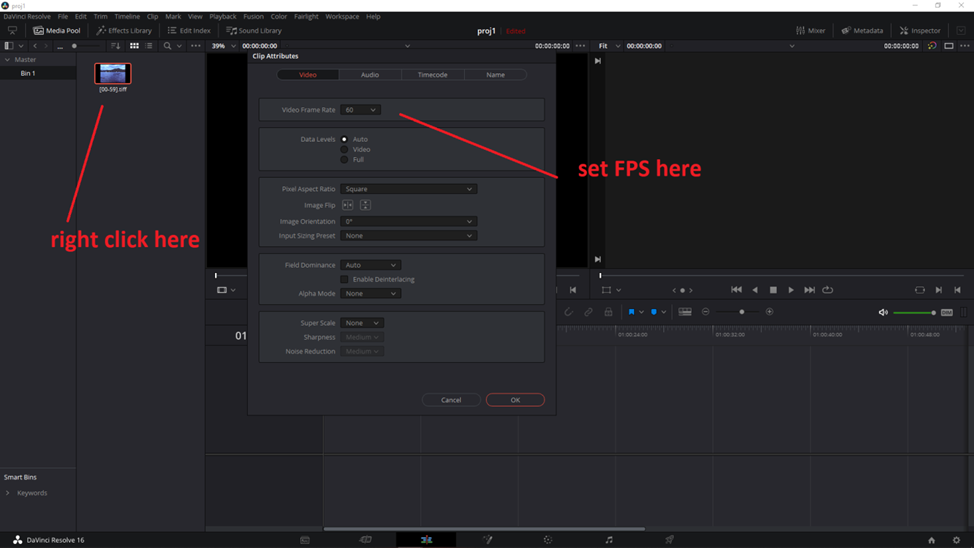Open the Pixel Aspect Ratio dropdown
Screen dimensions: 974x548
409,189
